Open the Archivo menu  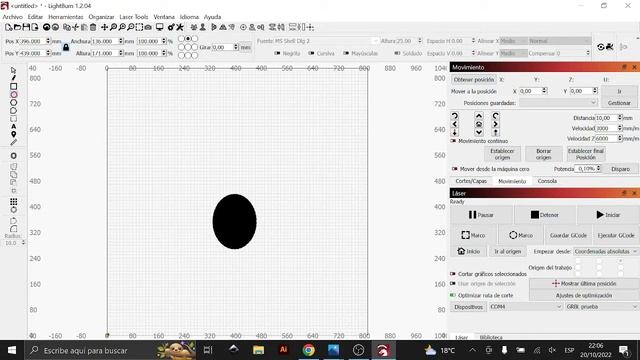click(13, 17)
